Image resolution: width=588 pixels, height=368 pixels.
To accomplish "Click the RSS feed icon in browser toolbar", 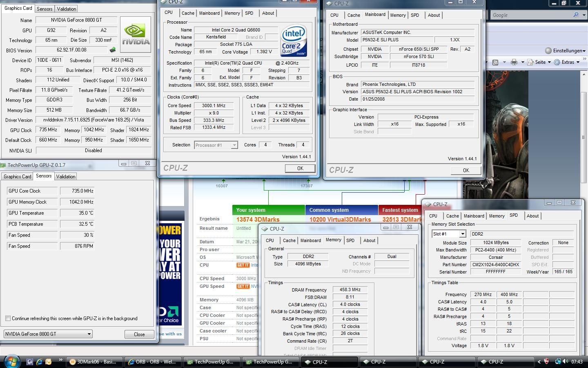I will [495, 62].
